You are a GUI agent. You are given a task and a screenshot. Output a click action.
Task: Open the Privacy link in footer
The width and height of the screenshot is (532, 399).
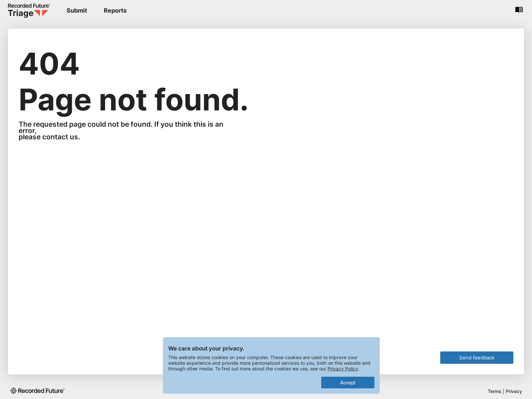point(514,391)
